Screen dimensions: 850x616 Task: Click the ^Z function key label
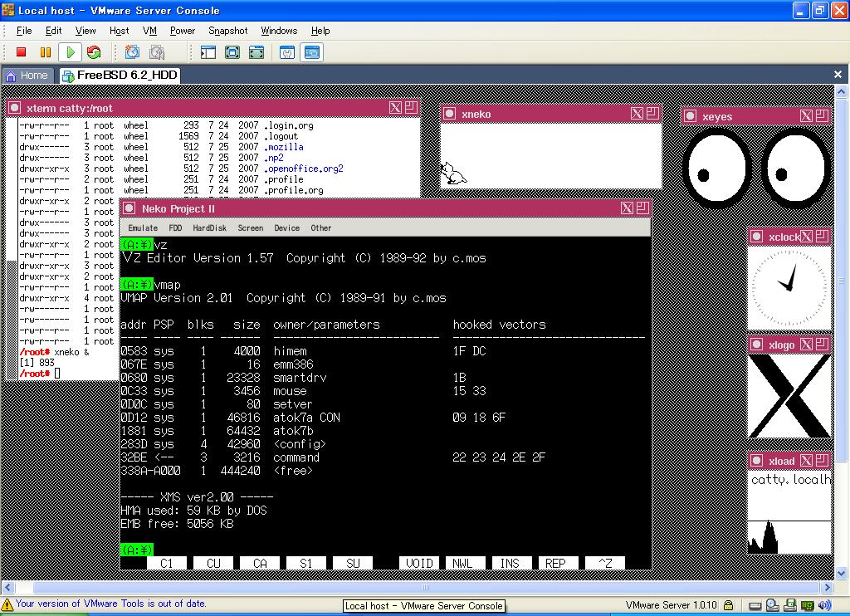(605, 563)
